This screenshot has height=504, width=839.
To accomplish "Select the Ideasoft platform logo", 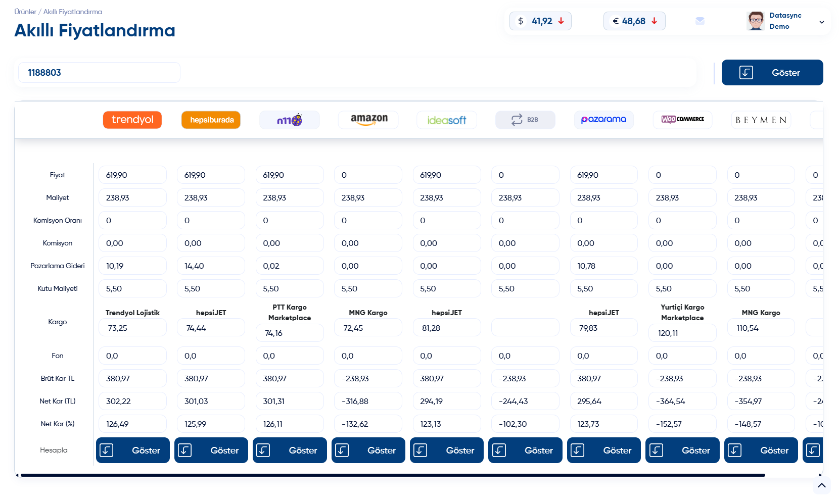I will pos(447,120).
